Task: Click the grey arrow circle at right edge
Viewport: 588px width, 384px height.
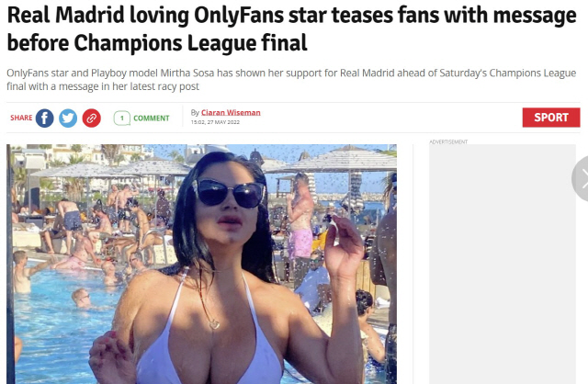Action: click(582, 179)
